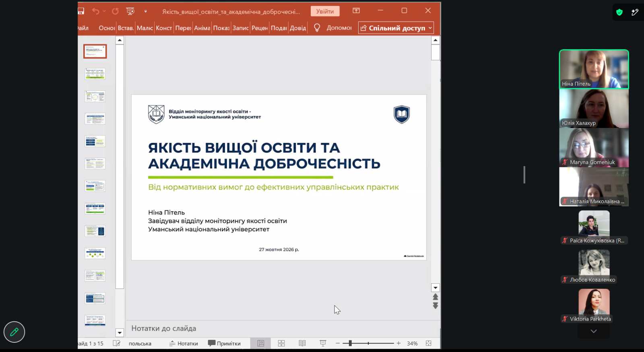
Task: Click the annotation pencil circle button
Action: click(x=14, y=332)
